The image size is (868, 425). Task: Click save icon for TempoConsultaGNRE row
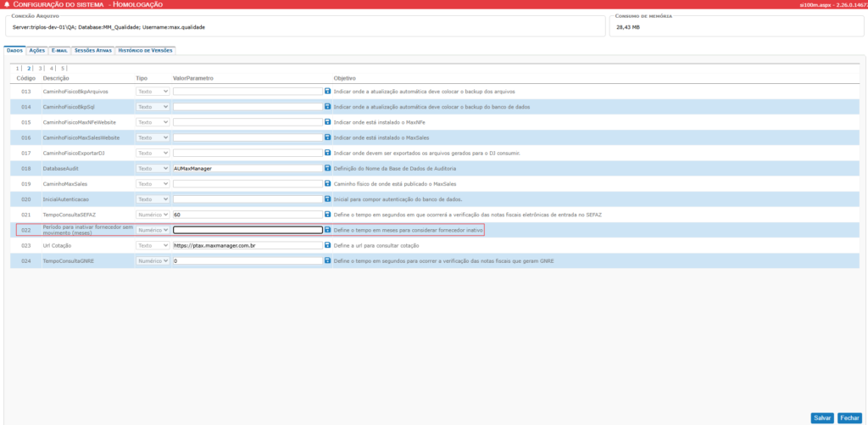[327, 260]
